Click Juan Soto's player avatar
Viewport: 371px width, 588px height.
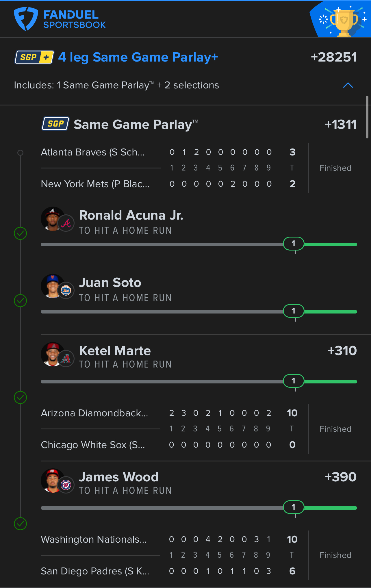click(53, 286)
